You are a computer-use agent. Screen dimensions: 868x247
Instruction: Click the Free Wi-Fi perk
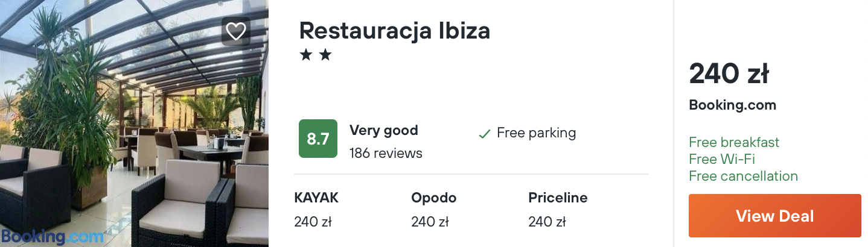point(722,159)
